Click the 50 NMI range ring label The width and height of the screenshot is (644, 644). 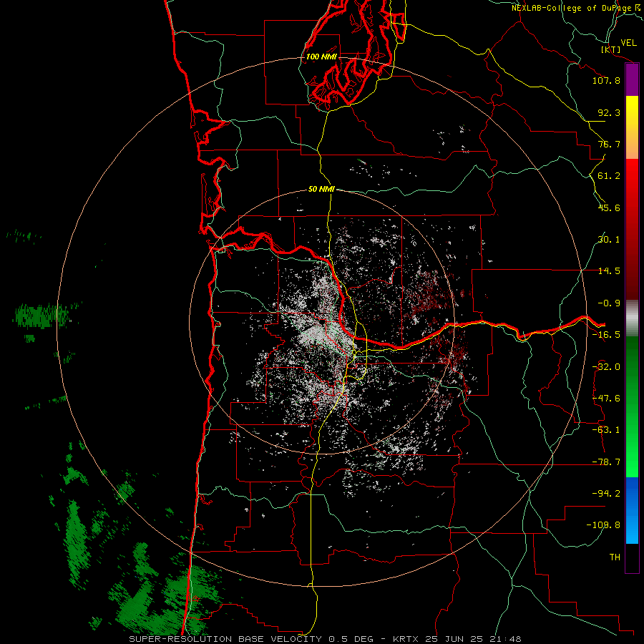(x=321, y=189)
